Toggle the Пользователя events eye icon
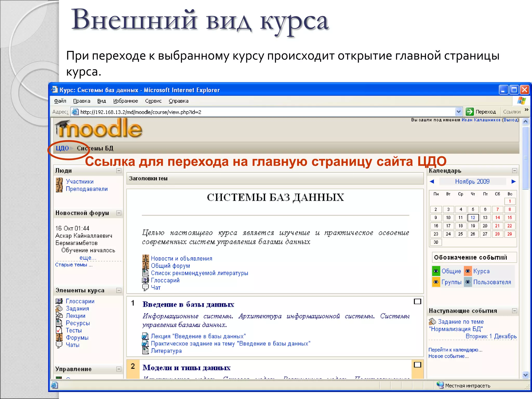532x399 pixels. [x=468, y=282]
